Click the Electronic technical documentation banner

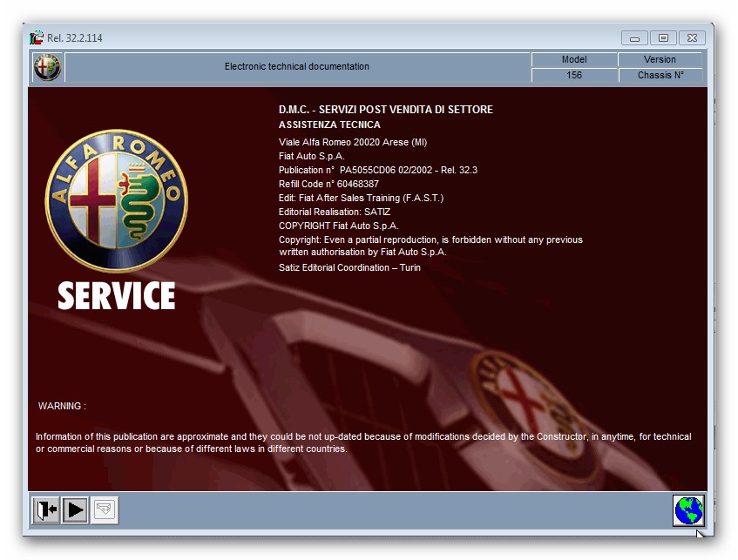tap(297, 67)
